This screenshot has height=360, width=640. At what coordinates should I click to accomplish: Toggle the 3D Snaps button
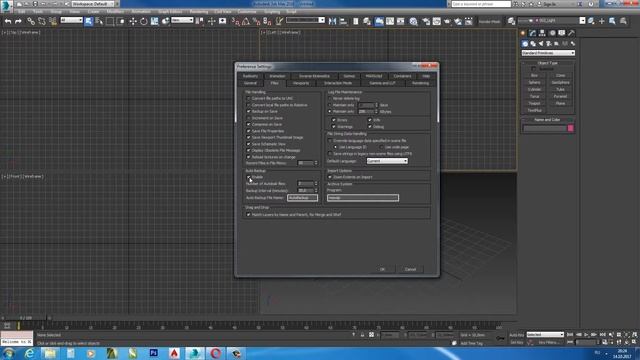click(x=236, y=21)
